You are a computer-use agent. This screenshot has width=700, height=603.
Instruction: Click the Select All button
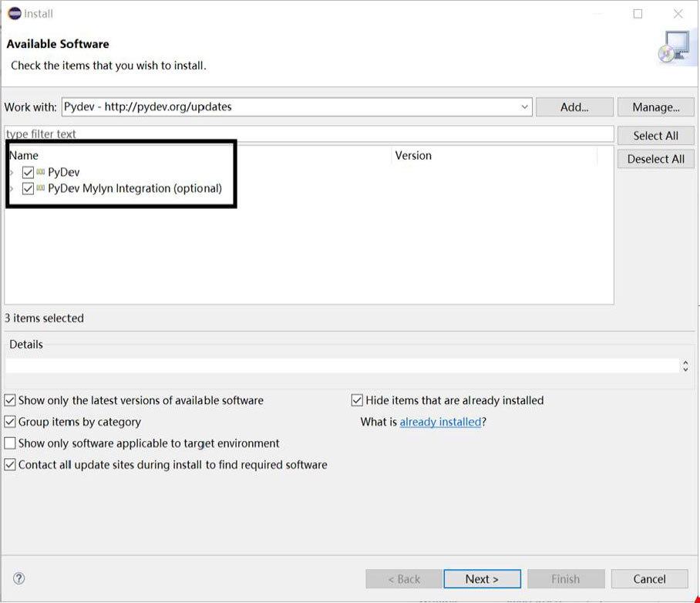point(656,136)
